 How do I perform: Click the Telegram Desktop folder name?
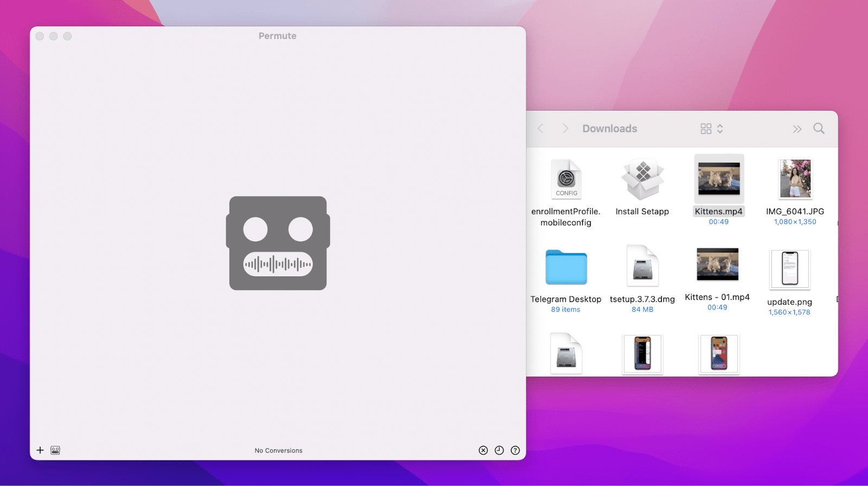pos(566,299)
